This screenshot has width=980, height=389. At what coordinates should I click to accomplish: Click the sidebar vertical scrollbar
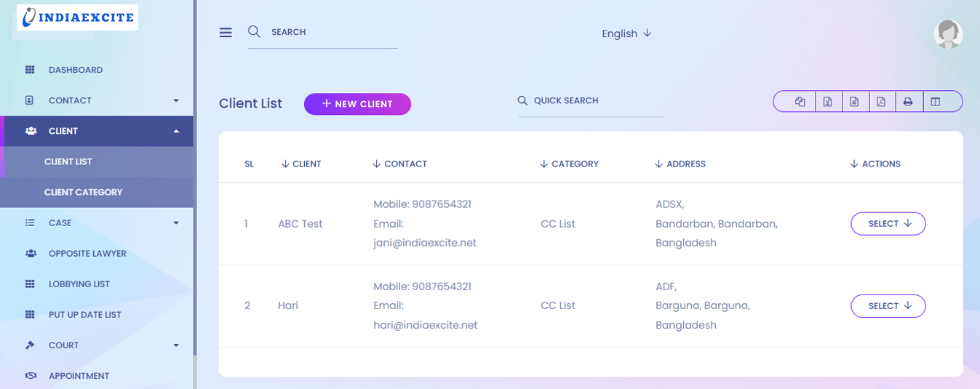[x=195, y=182]
